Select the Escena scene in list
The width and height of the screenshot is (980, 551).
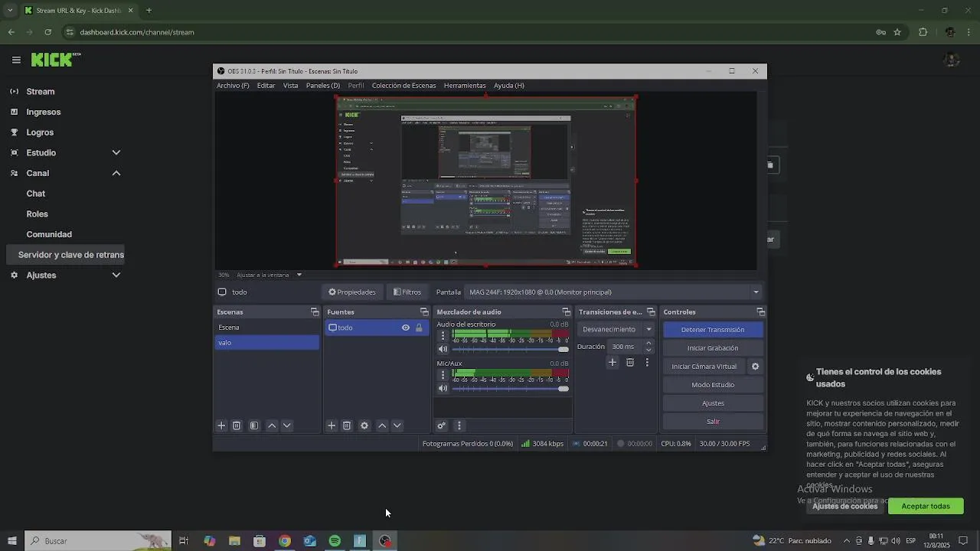[266, 328]
